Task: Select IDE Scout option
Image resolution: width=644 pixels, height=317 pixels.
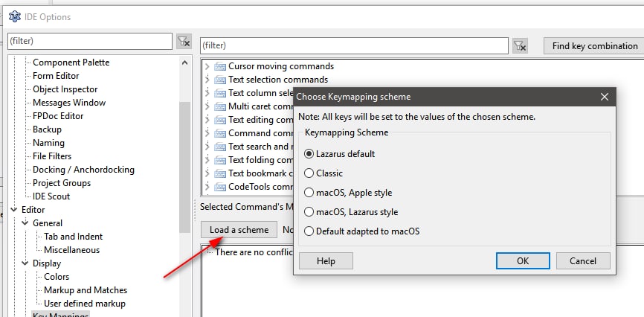Action: 51,196
